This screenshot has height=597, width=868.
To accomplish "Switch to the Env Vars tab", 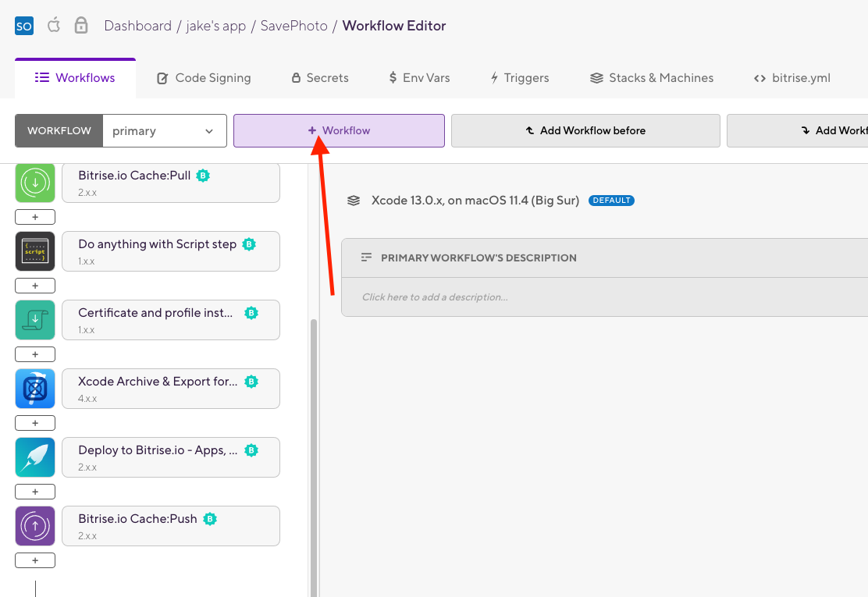I will click(420, 78).
